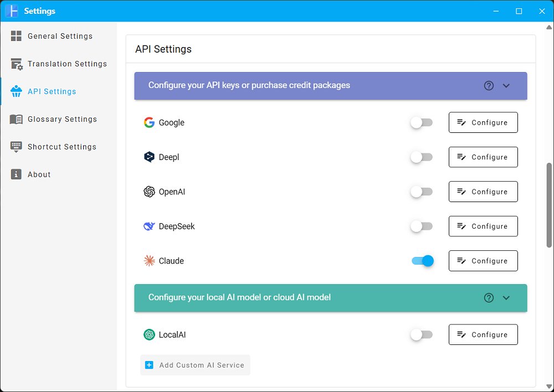Switch to Shortcut Settings

coord(58,147)
